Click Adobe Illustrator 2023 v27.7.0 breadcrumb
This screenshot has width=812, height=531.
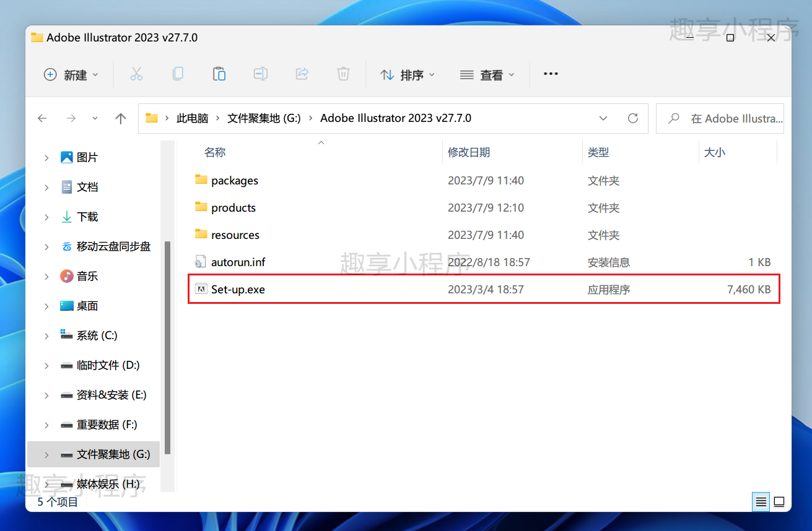pyautogui.click(x=396, y=118)
